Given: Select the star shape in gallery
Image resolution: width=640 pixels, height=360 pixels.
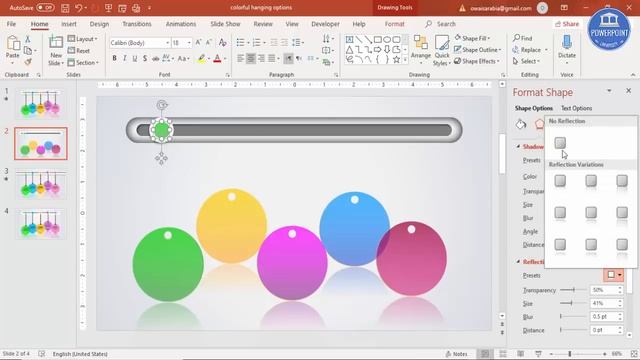Looking at the screenshot, I should coord(396,60).
